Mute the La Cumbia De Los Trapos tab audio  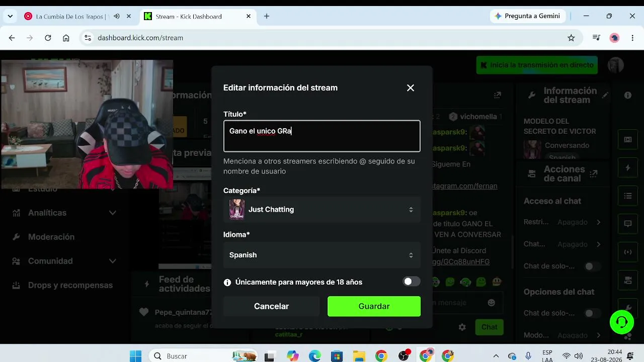117,16
